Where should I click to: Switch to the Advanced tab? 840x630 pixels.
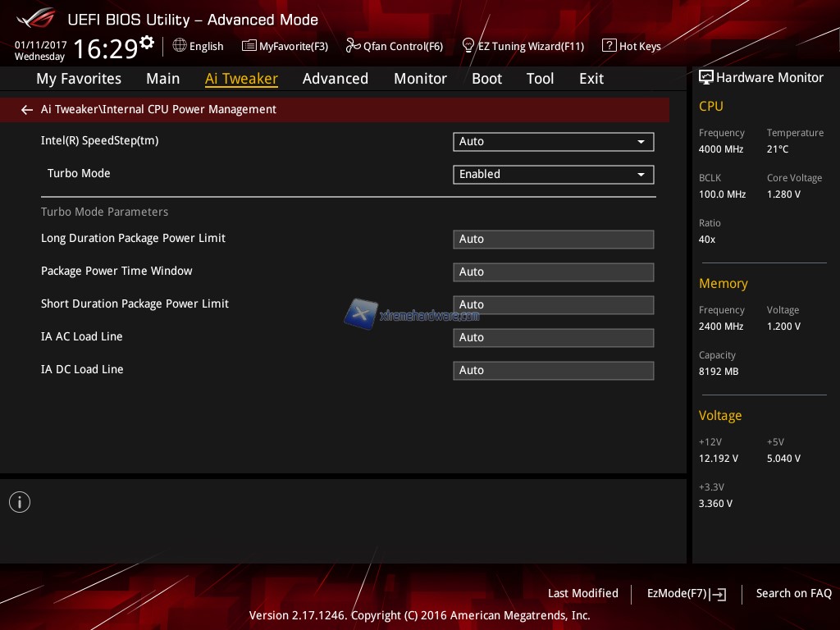tap(335, 79)
